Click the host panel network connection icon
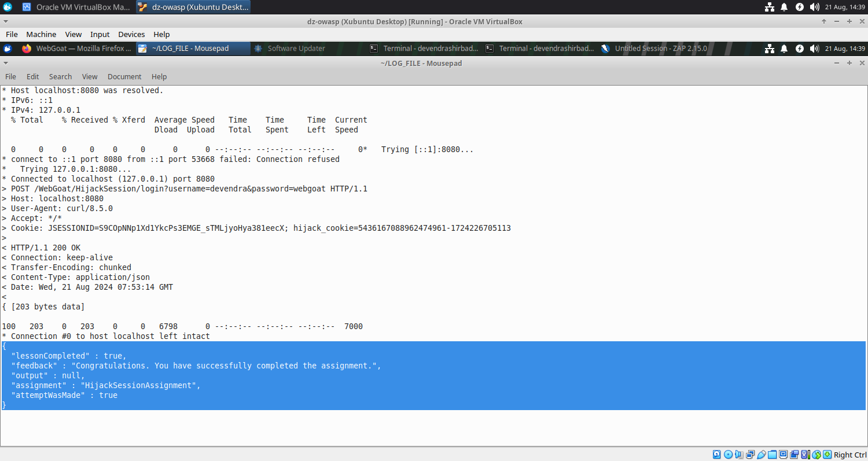This screenshot has width=868, height=461. point(770,7)
